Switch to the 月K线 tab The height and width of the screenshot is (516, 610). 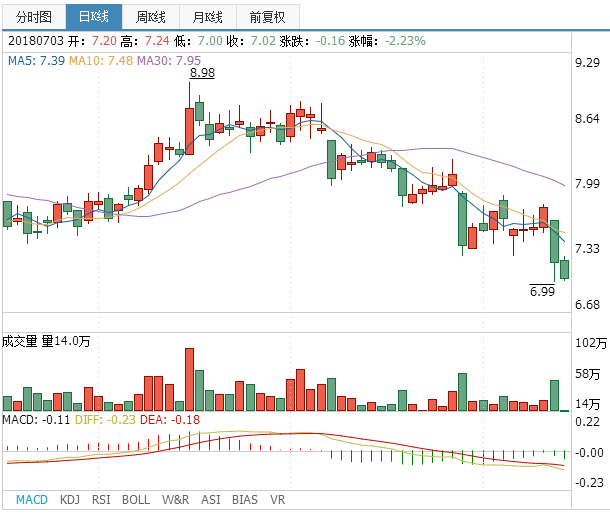tap(208, 17)
